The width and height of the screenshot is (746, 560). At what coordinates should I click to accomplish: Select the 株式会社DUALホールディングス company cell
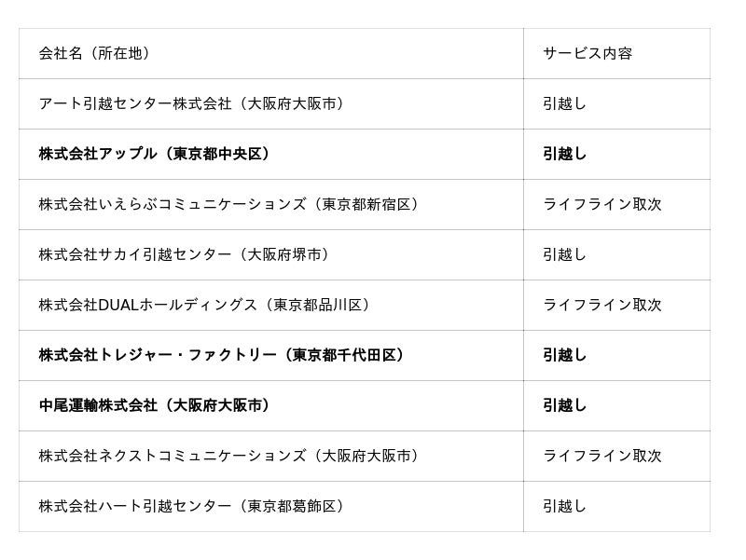click(x=205, y=306)
